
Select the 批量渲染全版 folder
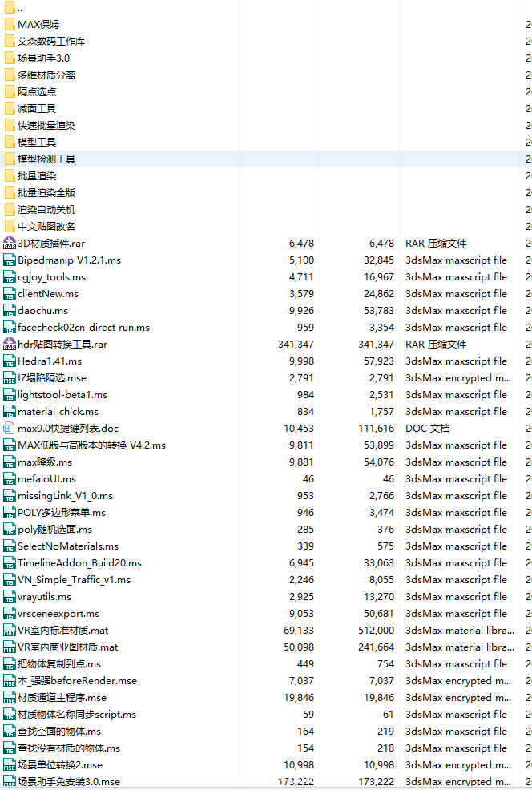46,193
